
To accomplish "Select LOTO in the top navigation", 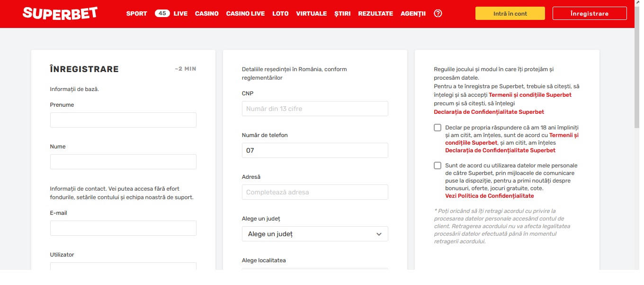I will [x=280, y=14].
